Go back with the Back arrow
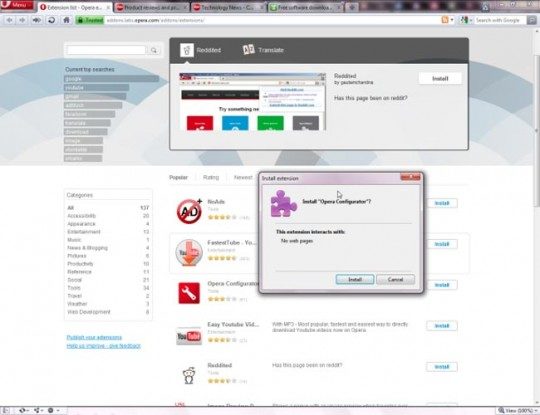This screenshot has height=415, width=540. pyautogui.click(x=9, y=20)
